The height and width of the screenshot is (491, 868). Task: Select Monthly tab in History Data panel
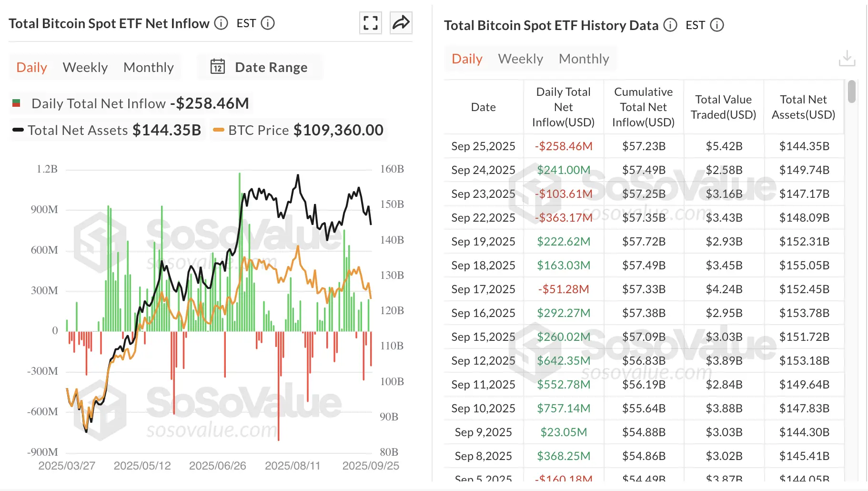pos(584,58)
